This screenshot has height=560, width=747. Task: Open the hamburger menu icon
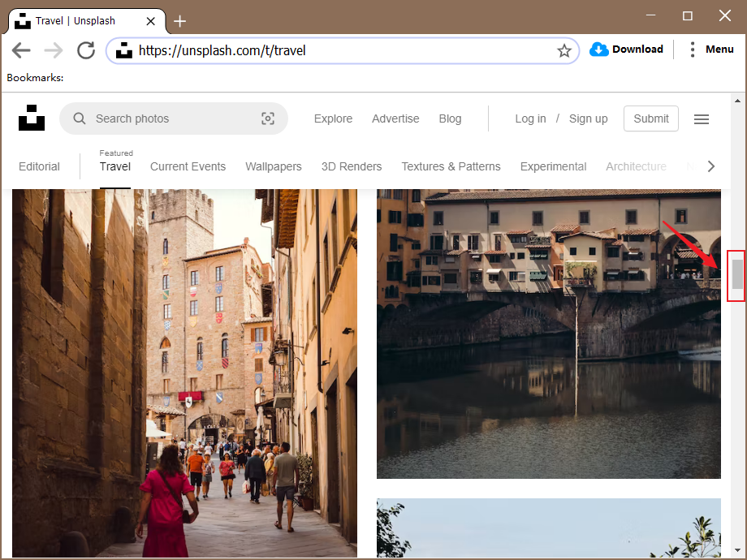click(702, 119)
